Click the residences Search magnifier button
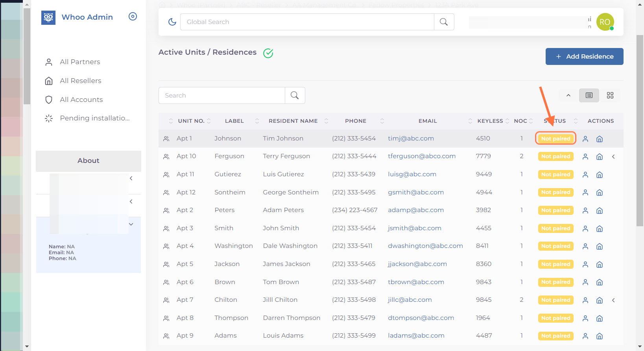The width and height of the screenshot is (644, 351). tap(295, 95)
